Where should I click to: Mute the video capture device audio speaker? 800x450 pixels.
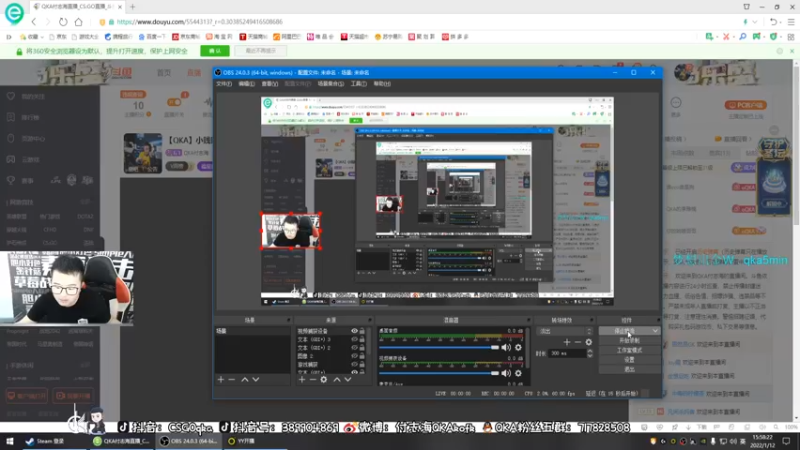(506, 373)
